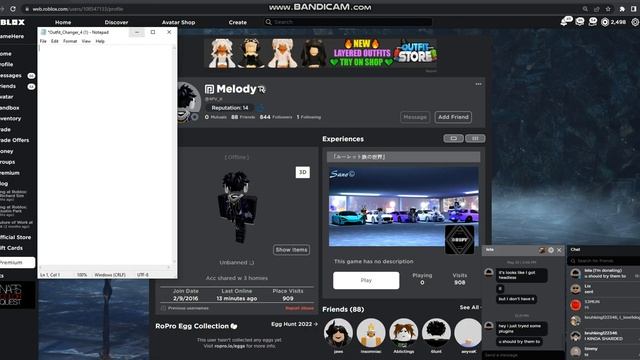Open the Roblox settings gear icon

pos(635,22)
